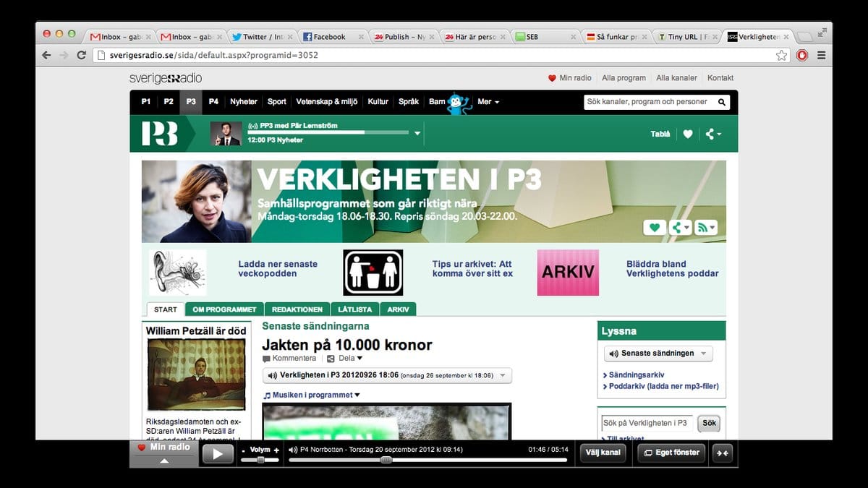Expand the P3 now-playing schedule arrow
The width and height of the screenshot is (868, 488).
pos(417,133)
